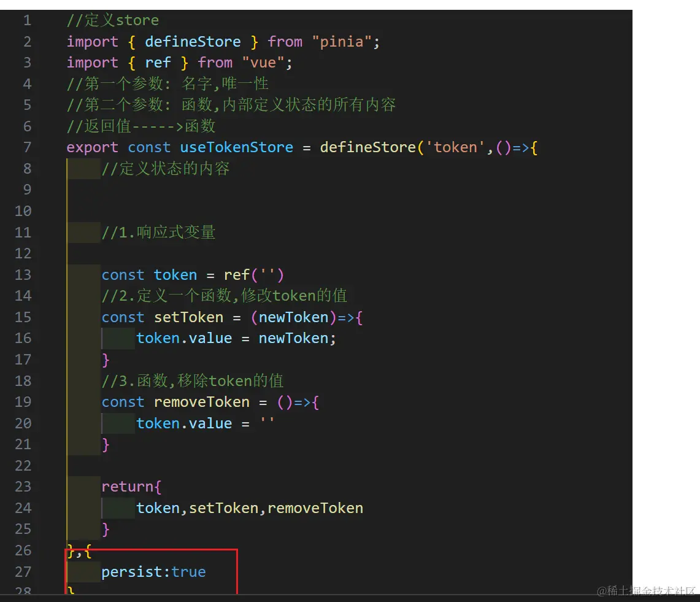Click the comment '//第一个参数: 名字,唯一性'
The width and height of the screenshot is (700, 602).
(x=167, y=83)
